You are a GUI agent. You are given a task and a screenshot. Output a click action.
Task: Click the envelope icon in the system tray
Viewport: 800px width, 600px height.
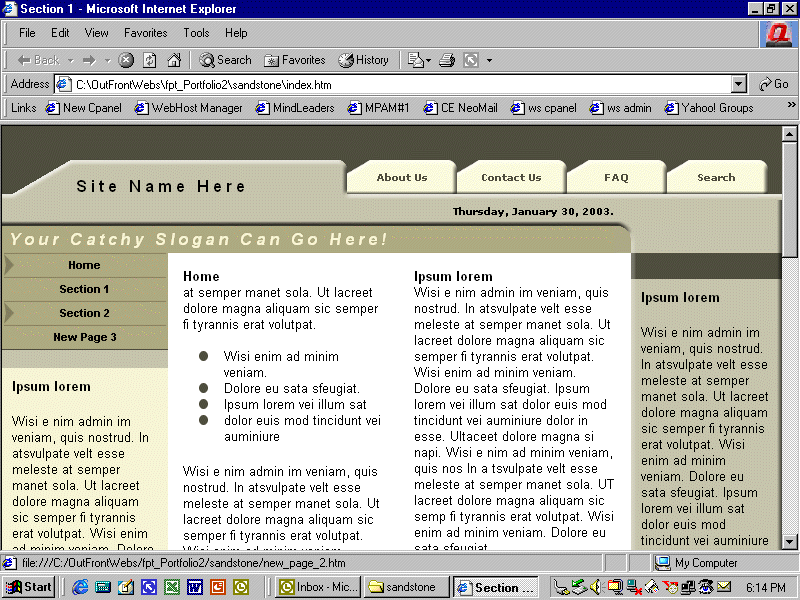coord(724,587)
